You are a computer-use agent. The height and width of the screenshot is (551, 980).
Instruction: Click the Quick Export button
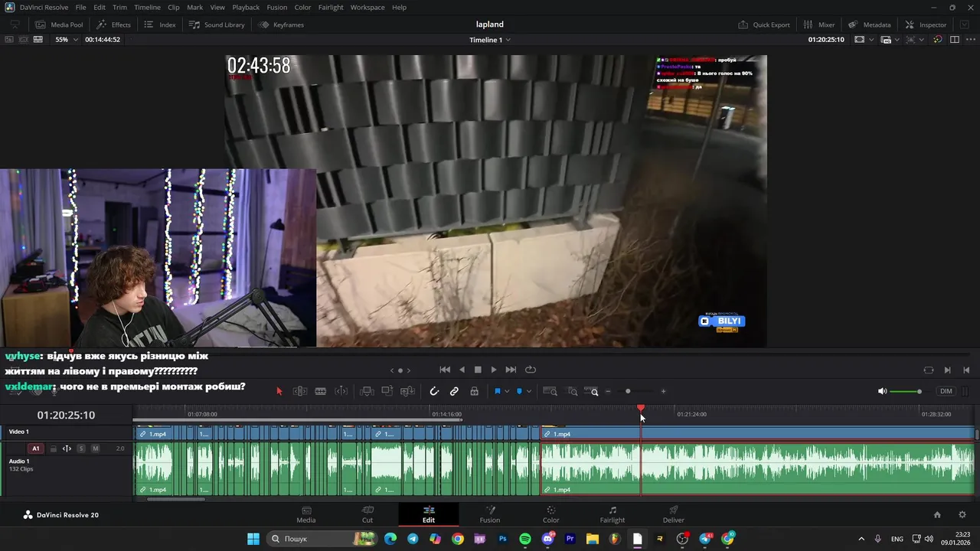[763, 24]
